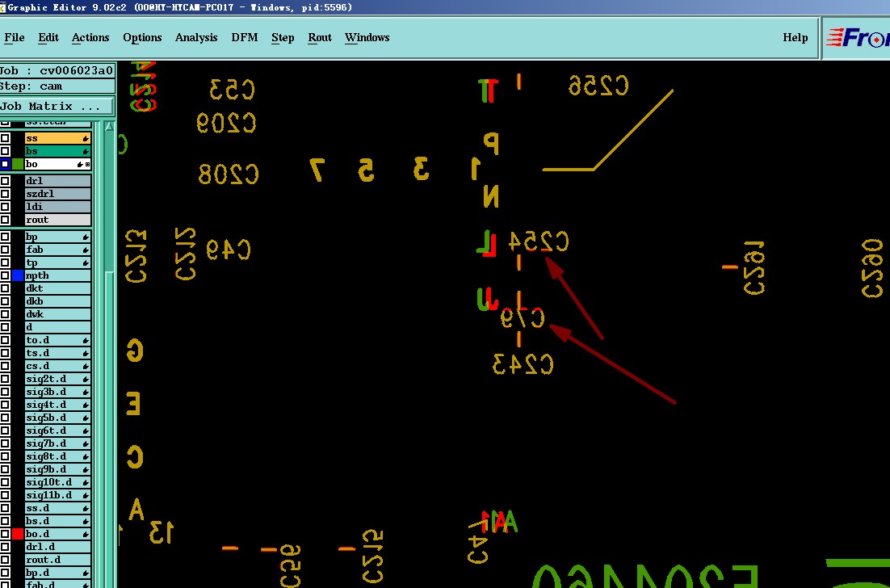Open the Windows menu
The image size is (890, 588).
pyautogui.click(x=367, y=37)
